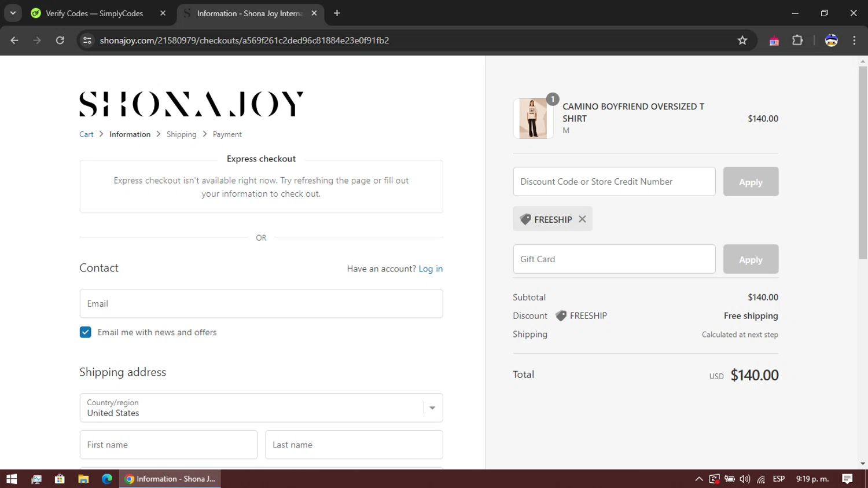The width and height of the screenshot is (868, 488).
Task: Click the 'Shipping address' heading
Action: tap(123, 372)
